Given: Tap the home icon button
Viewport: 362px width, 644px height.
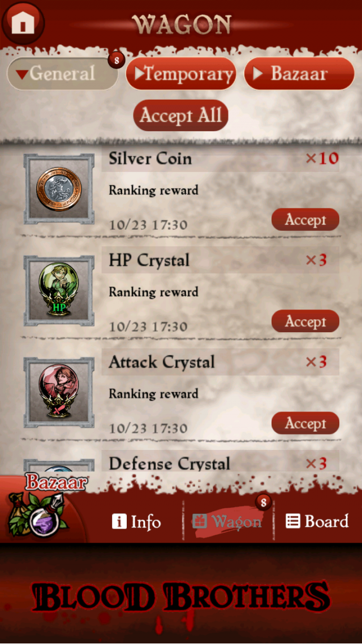Looking at the screenshot, I should pyautogui.click(x=23, y=22).
